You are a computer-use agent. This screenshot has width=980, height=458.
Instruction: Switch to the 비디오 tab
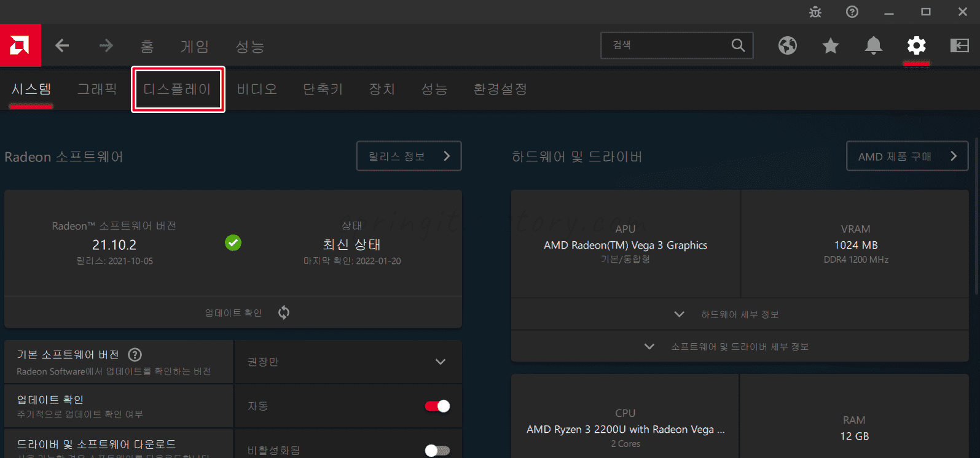click(x=257, y=90)
